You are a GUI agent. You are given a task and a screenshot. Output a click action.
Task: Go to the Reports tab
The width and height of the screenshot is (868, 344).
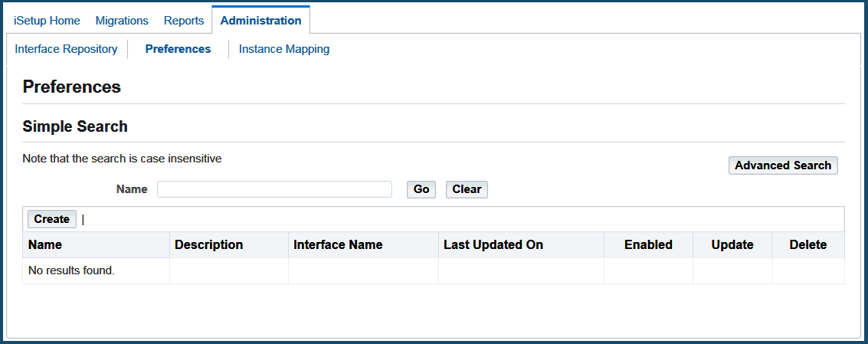184,21
